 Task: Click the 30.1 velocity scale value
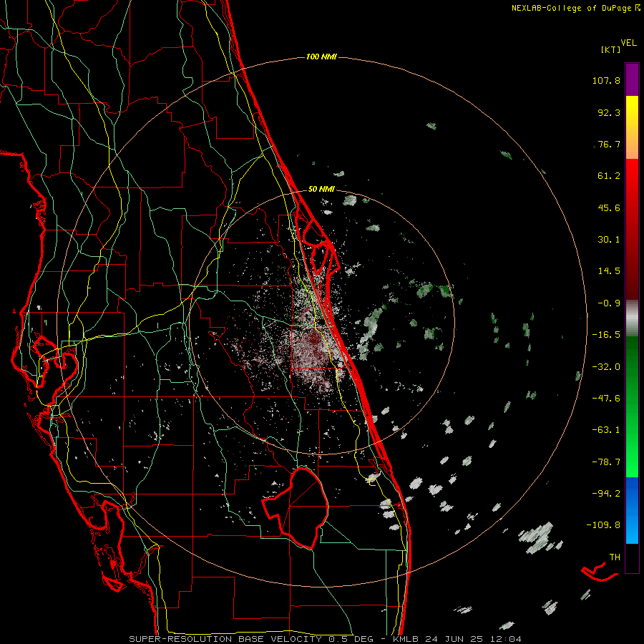pos(609,240)
